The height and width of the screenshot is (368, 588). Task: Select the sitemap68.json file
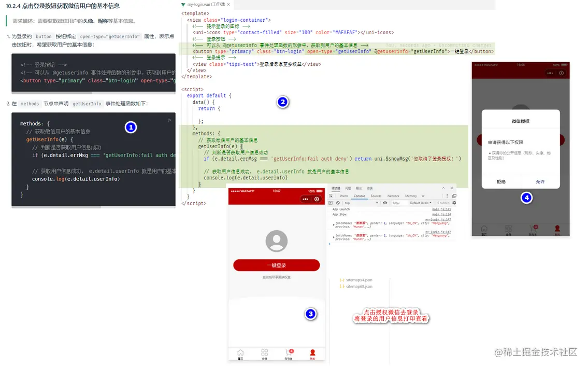point(356,287)
